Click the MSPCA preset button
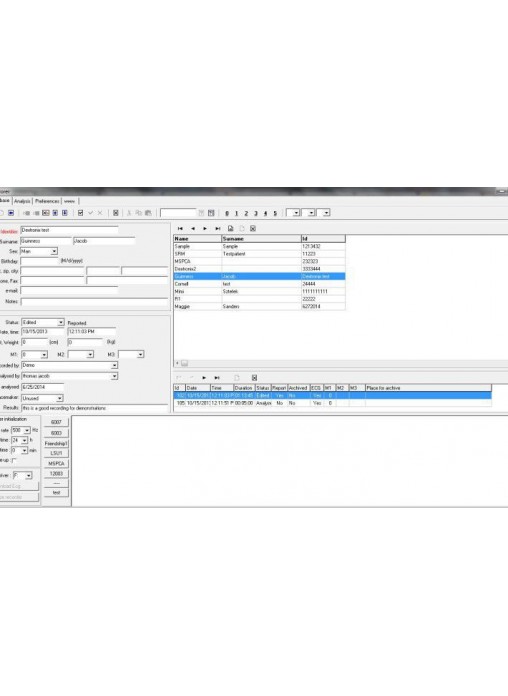508x696 pixels. (x=56, y=463)
